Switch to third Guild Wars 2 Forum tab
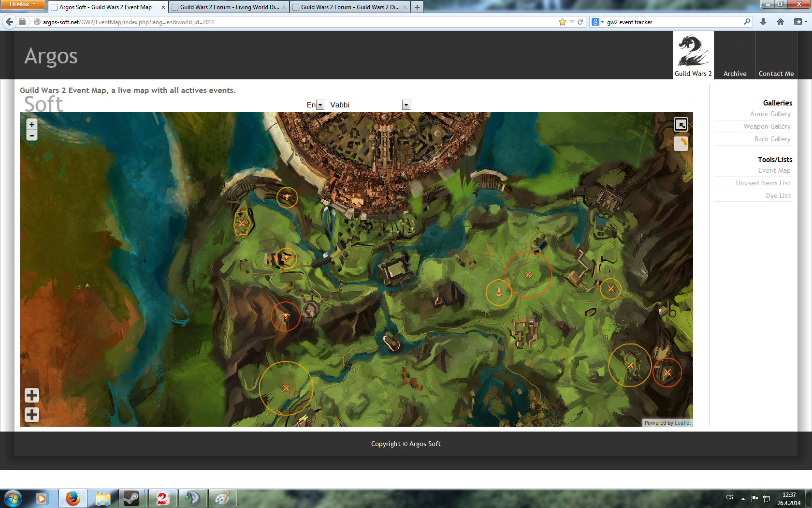This screenshot has width=812, height=508. point(350,7)
